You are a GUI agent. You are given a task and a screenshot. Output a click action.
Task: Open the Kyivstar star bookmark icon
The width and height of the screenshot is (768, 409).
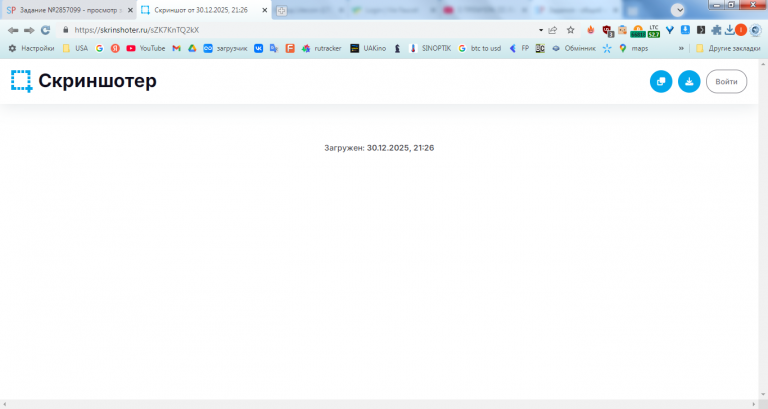coord(607,48)
